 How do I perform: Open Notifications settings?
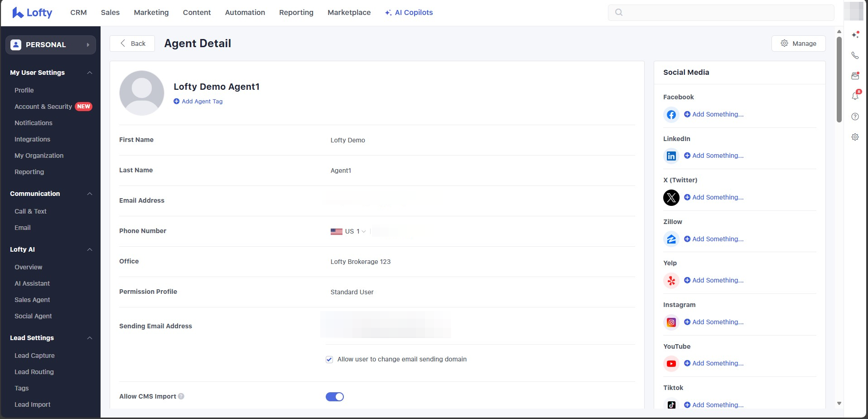34,123
